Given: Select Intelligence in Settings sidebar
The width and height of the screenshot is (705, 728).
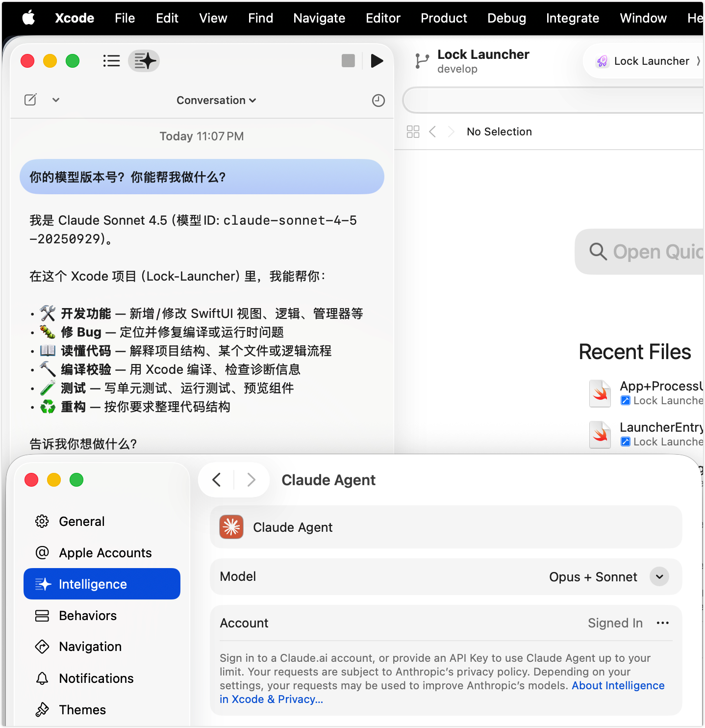Looking at the screenshot, I should click(x=102, y=584).
